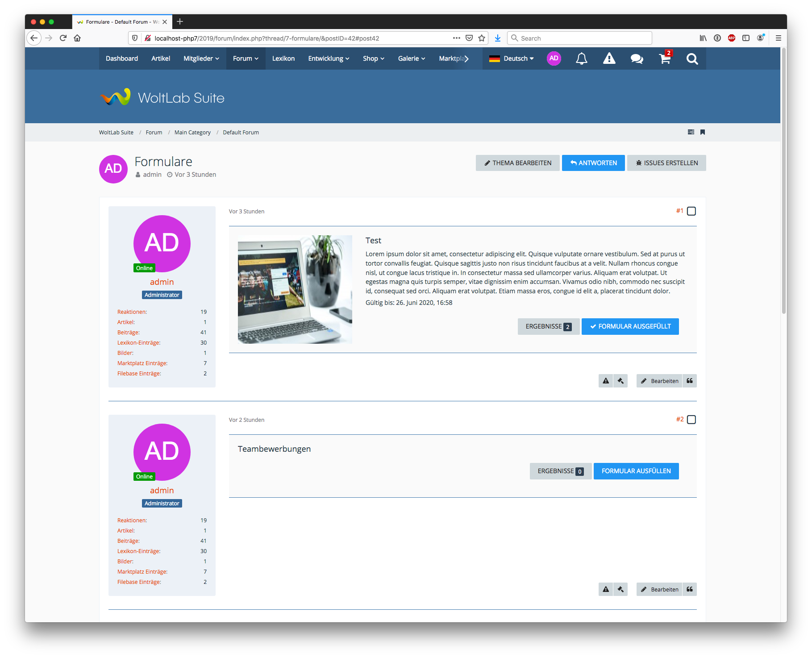Expand the Mitglieder dropdown menu
812x658 pixels.
tap(201, 58)
